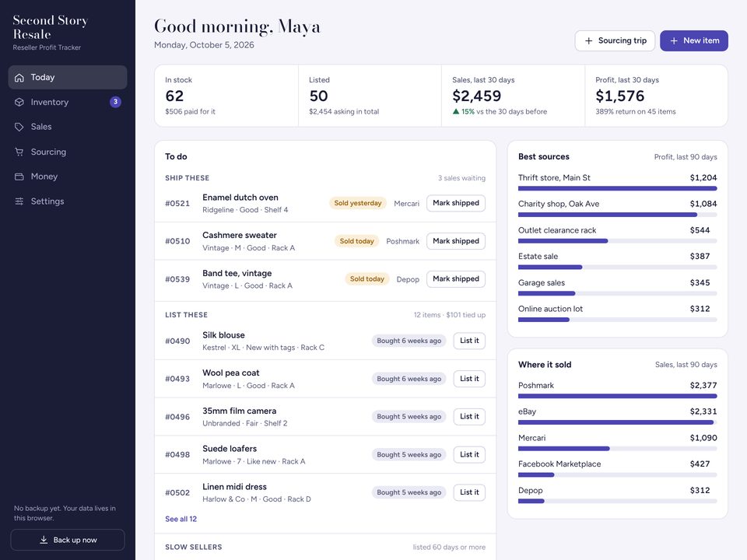This screenshot has height=560, width=747.
Task: Mark Enamel dutch oven as shipped
Action: (x=455, y=203)
